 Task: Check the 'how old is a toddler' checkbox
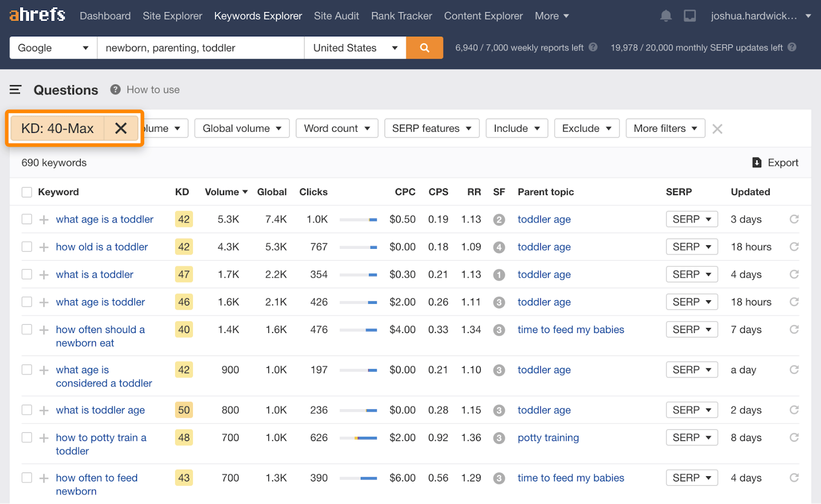[27, 247]
